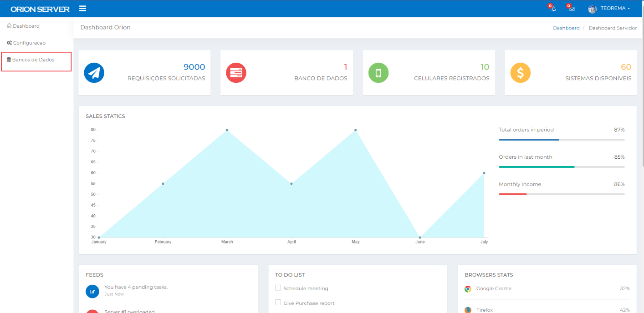Click the Dashboard breadcrumb link
The width and height of the screenshot is (644, 313).
point(566,28)
